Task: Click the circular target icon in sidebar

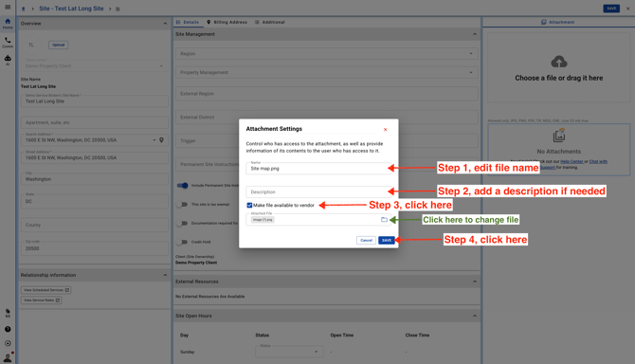Action: point(8,343)
